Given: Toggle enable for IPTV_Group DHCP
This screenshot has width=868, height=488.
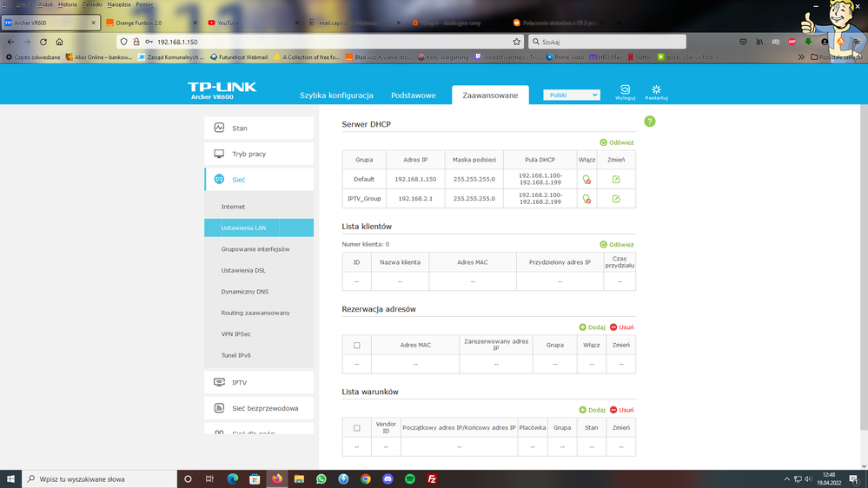Looking at the screenshot, I should (586, 199).
